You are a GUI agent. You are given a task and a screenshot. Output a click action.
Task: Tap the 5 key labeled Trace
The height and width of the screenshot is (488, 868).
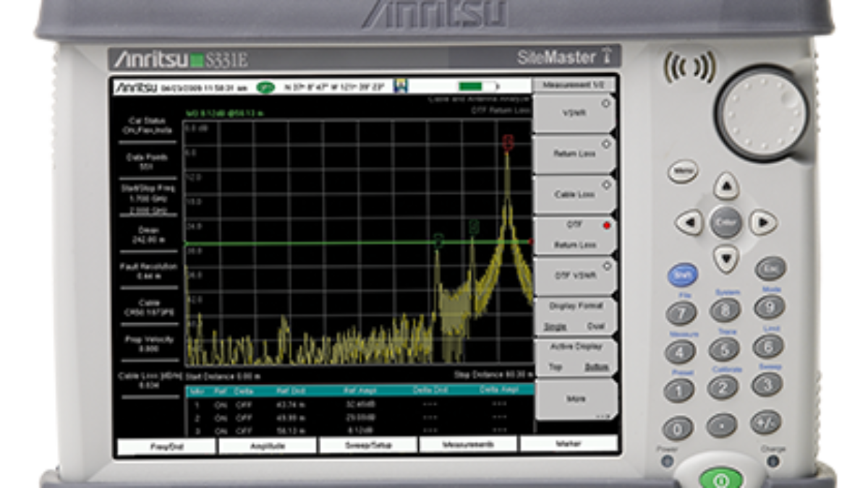point(723,349)
